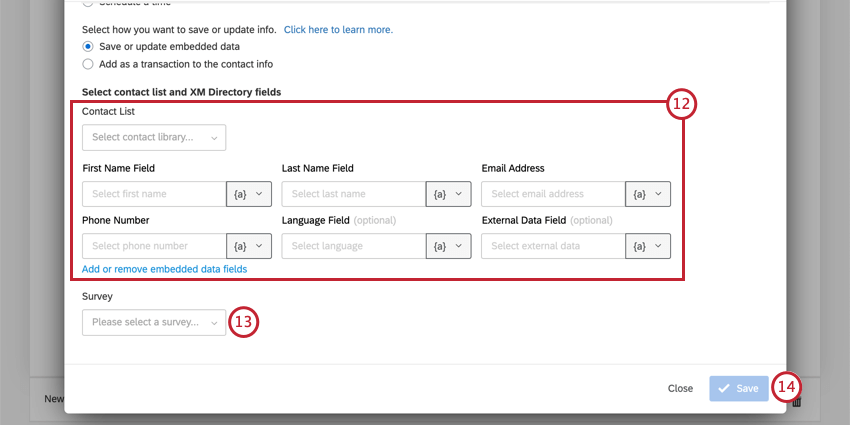Viewport: 850px width, 425px height.
Task: Open piped text {a} menu for External Data
Action: [648, 246]
